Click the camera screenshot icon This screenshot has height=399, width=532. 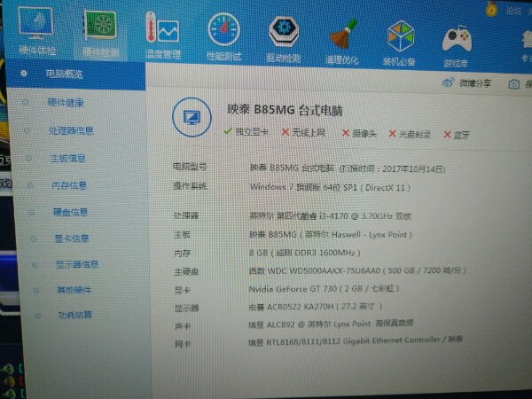click(x=513, y=84)
